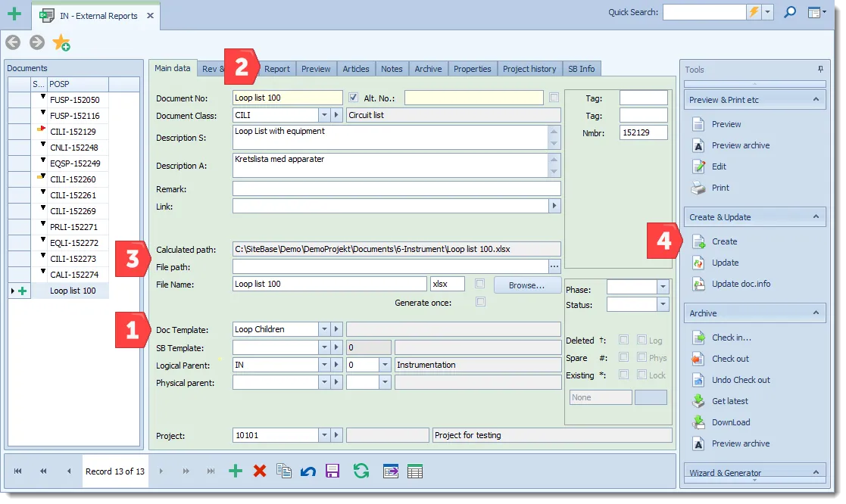The width and height of the screenshot is (846, 504).
Task: Add to favorites with the star icon
Action: (61, 42)
